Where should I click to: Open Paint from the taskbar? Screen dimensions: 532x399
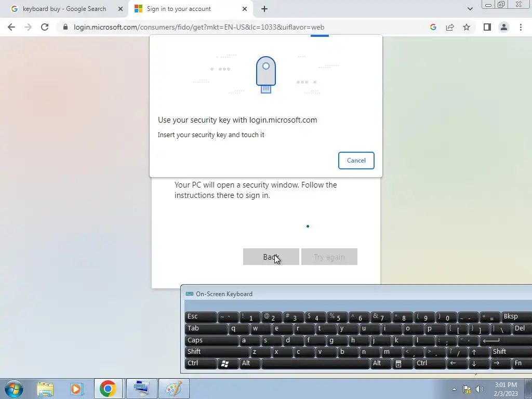point(174,389)
